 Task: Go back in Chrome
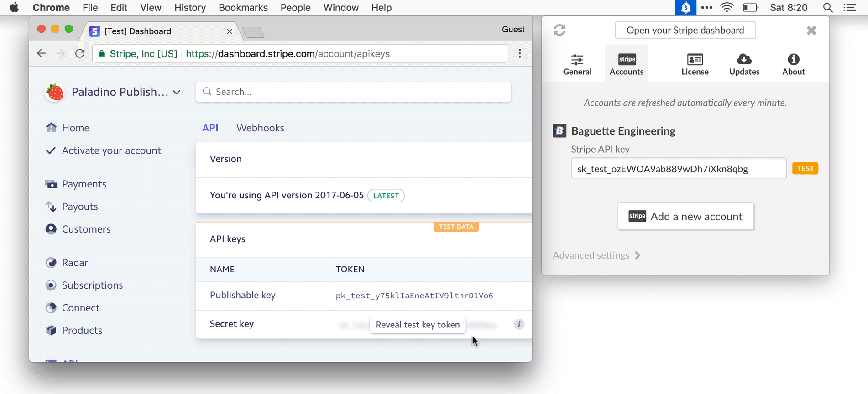click(42, 53)
